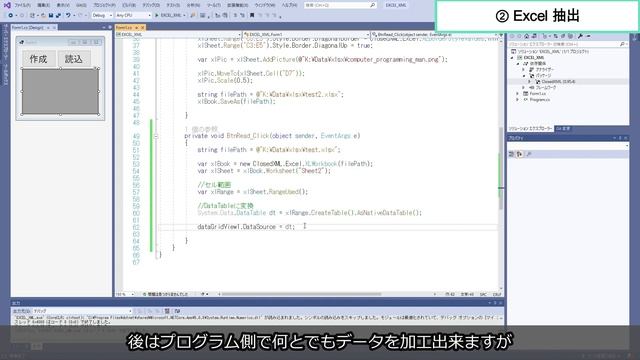Click the editor horizontal scrollbar

tap(302, 294)
